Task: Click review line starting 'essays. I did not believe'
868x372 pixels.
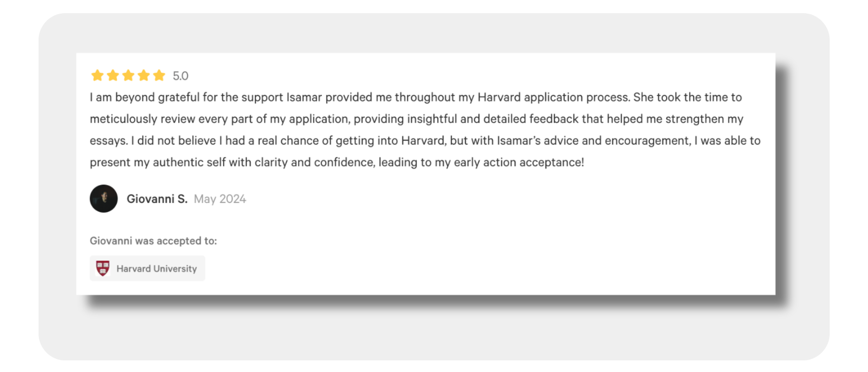Action: (x=425, y=141)
